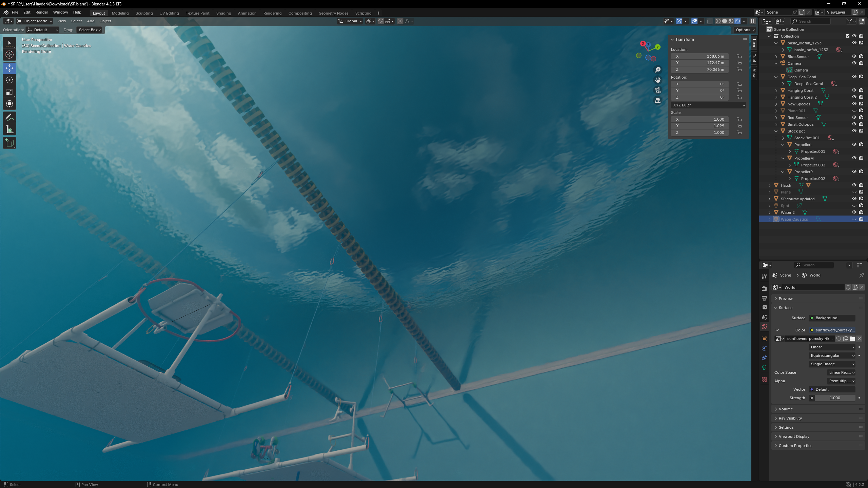Open the Object Data lightbulb properties tab

click(x=764, y=367)
